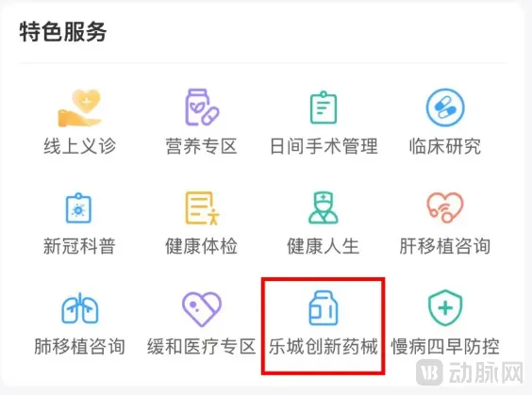Screen dimensions: 532x395
Task: Tap the 缓和医疗专区 purple heart icon
Action: pyautogui.click(x=202, y=309)
